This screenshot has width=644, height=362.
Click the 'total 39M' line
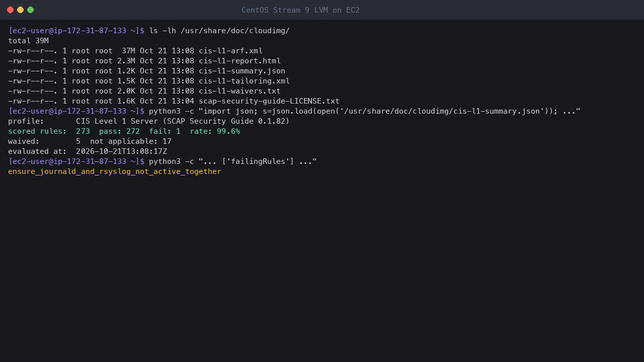[x=28, y=41]
